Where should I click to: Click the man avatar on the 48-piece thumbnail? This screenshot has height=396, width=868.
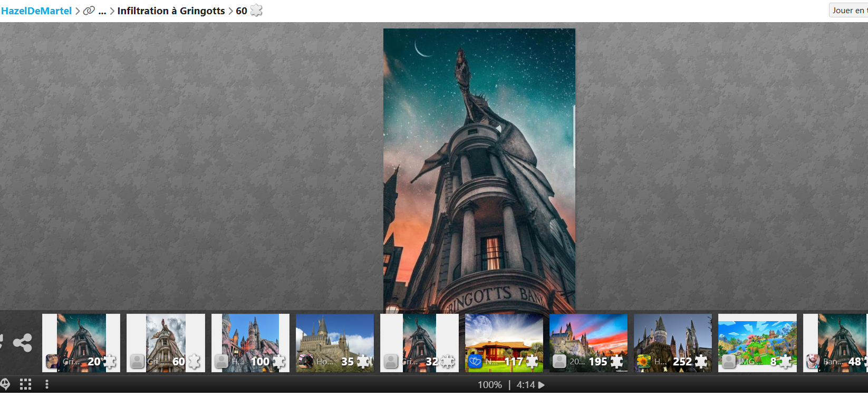click(x=813, y=361)
